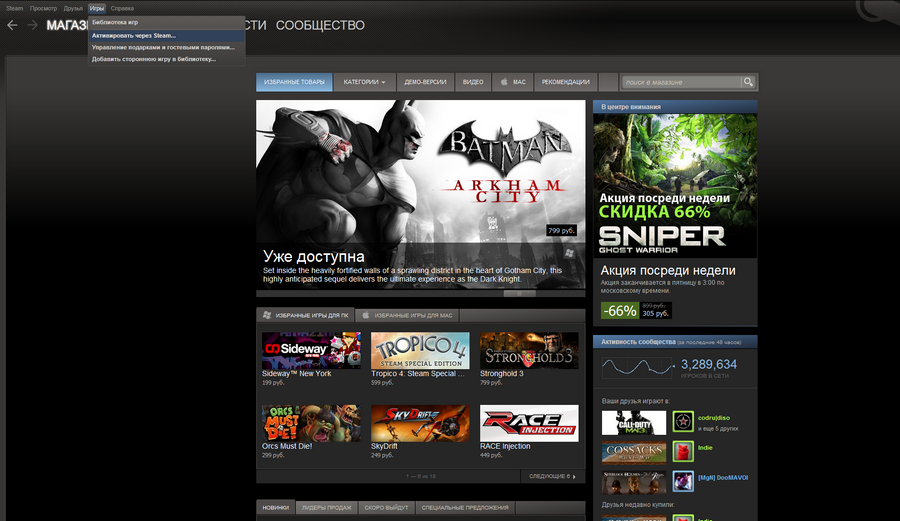Open Orcs Must Die! game thumbnail
Screen dimensions: 900x521
point(311,423)
